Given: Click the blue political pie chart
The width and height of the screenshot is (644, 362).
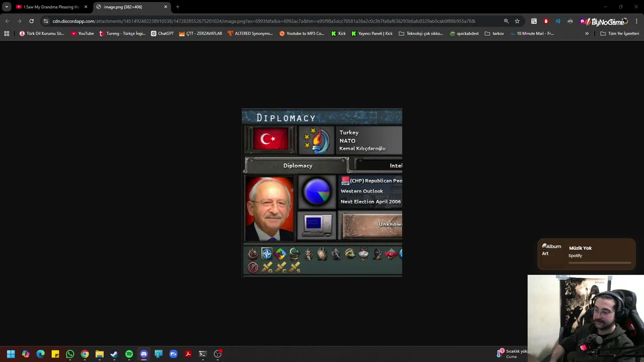Looking at the screenshot, I should point(317,192).
